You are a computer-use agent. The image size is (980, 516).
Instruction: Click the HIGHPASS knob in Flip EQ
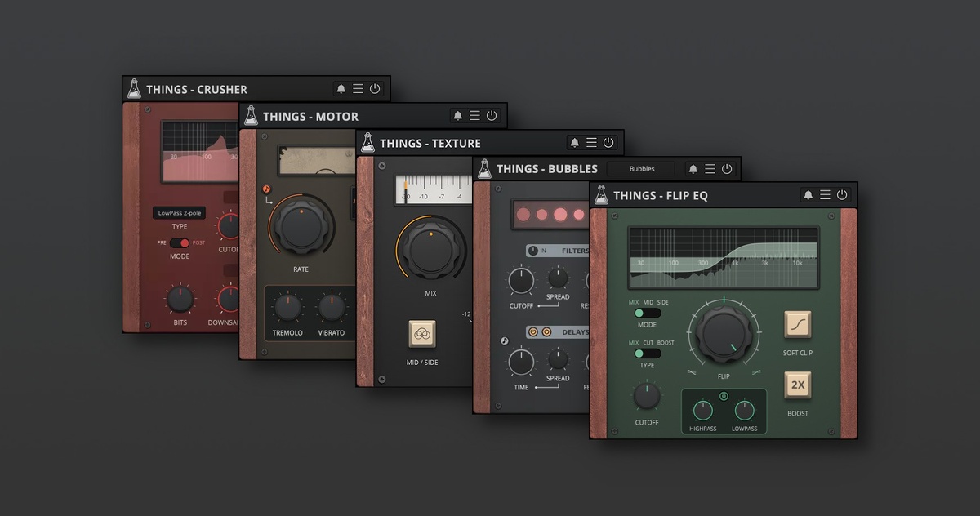(x=702, y=411)
